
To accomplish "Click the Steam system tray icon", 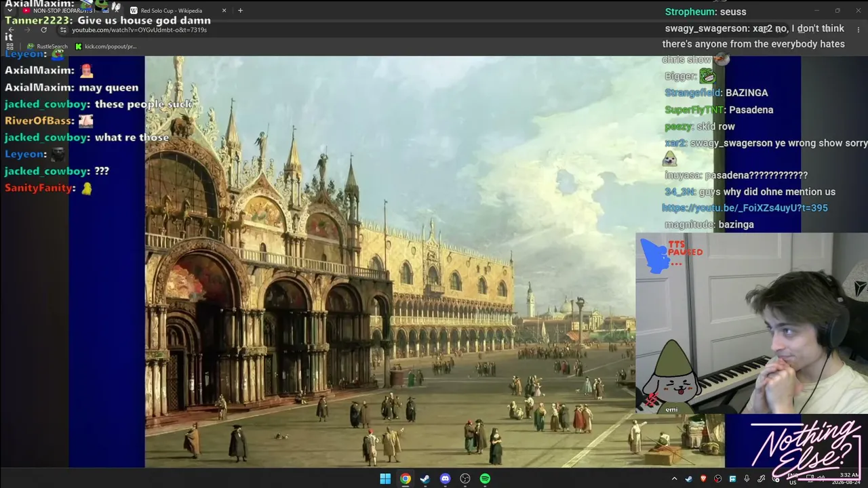I will coord(689,479).
